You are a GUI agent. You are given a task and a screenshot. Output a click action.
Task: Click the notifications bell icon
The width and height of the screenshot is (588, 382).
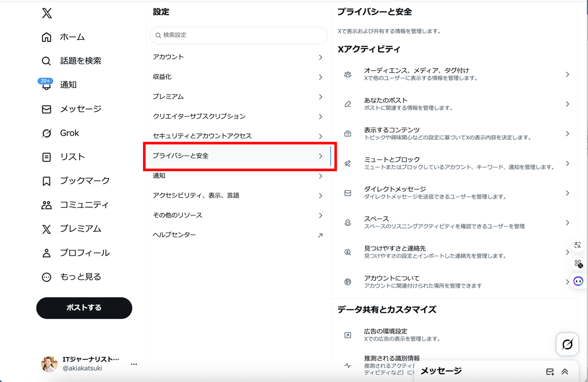47,86
